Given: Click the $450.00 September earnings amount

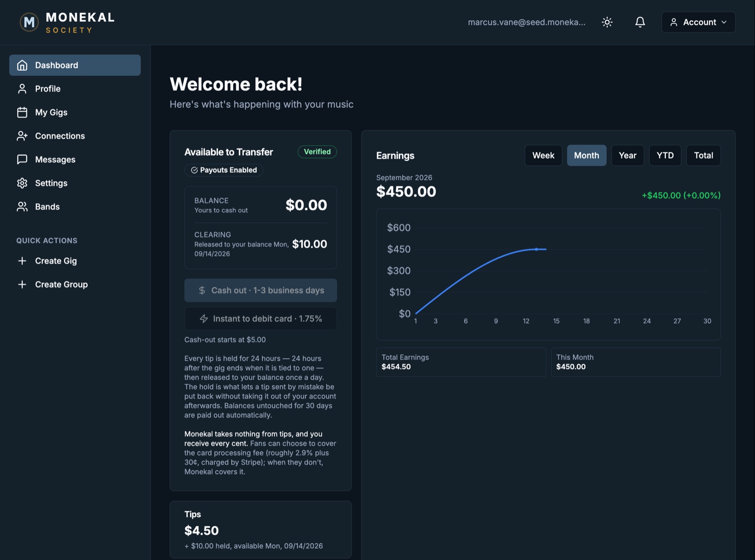Looking at the screenshot, I should click(x=406, y=192).
